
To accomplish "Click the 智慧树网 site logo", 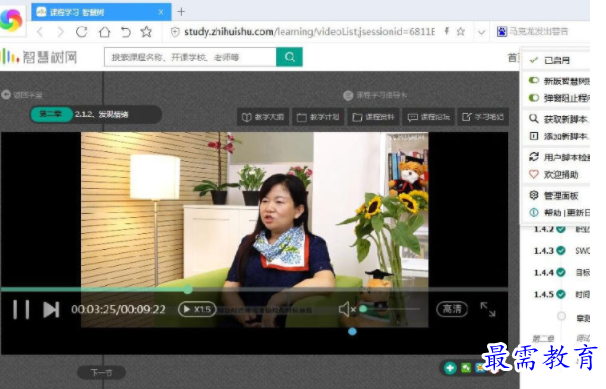I will point(39,57).
